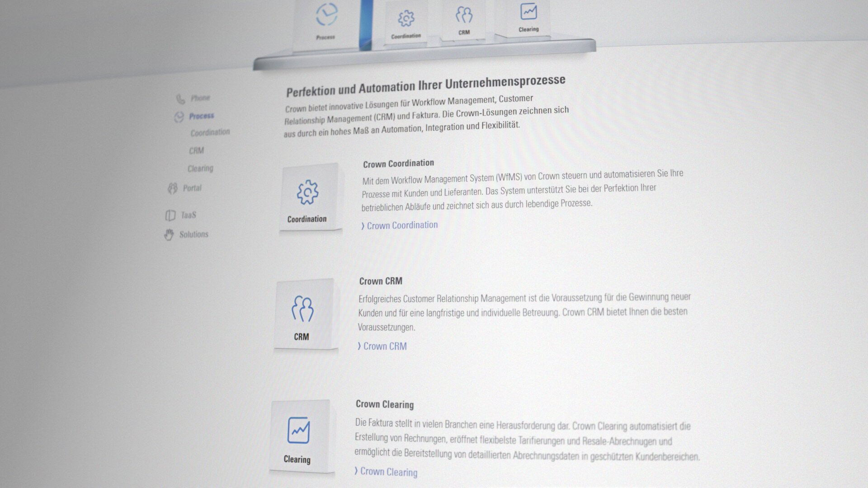Select CRM in the sidebar navigation

click(x=196, y=150)
